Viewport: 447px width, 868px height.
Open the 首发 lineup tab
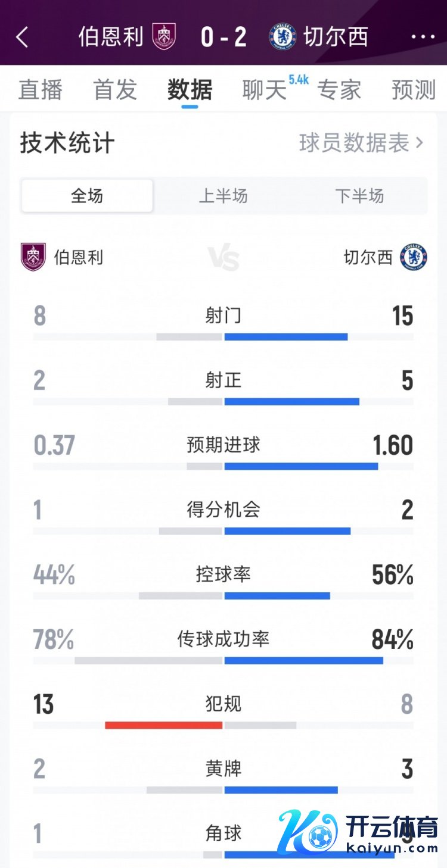tap(115, 90)
